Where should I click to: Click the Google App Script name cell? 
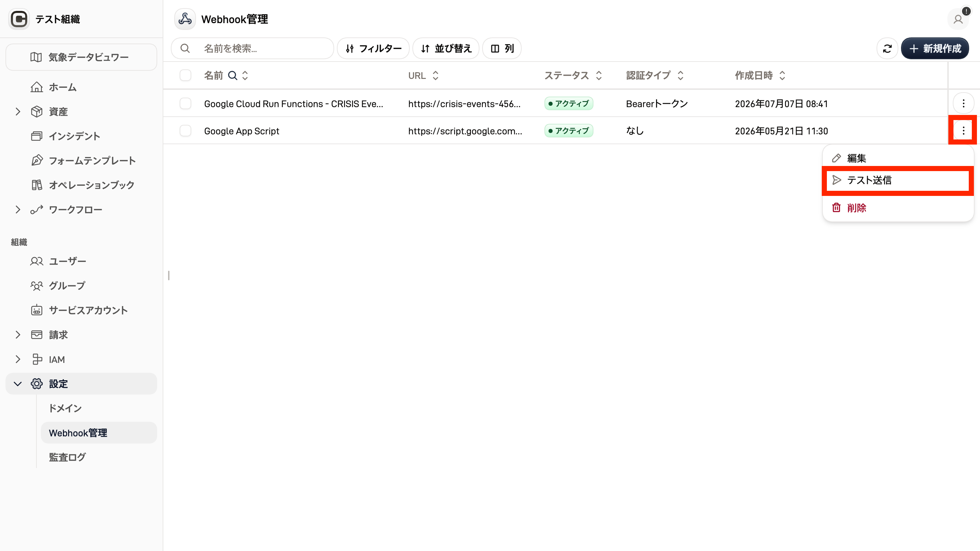pos(242,131)
